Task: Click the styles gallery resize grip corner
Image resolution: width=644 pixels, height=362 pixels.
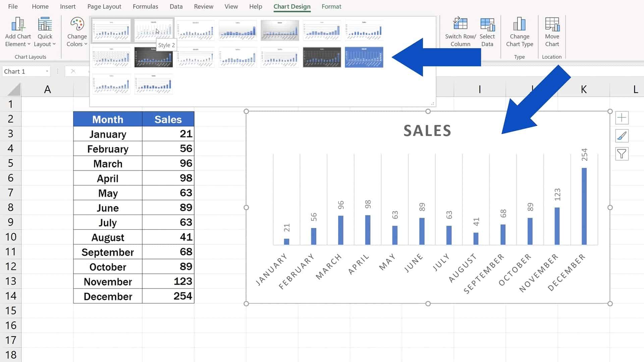Action: [x=433, y=104]
